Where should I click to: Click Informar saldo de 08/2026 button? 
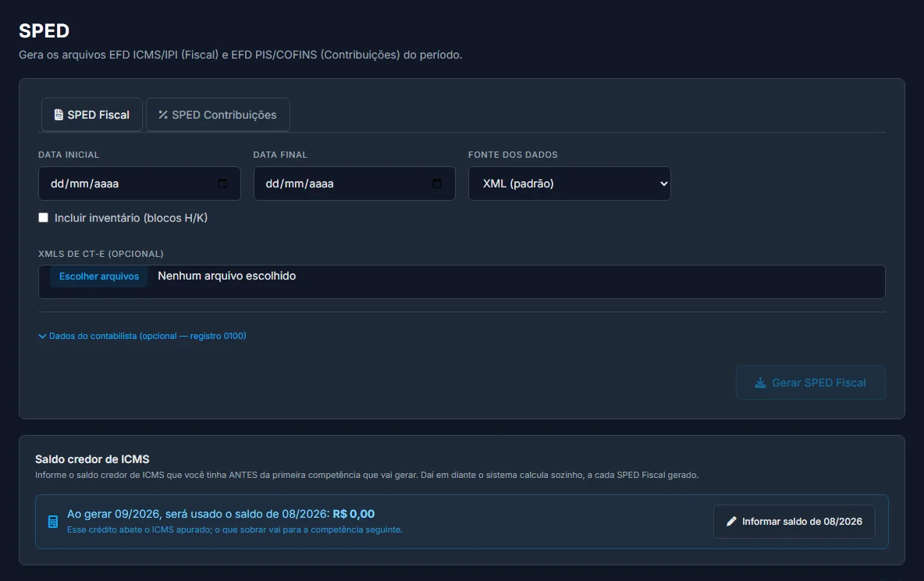point(794,522)
